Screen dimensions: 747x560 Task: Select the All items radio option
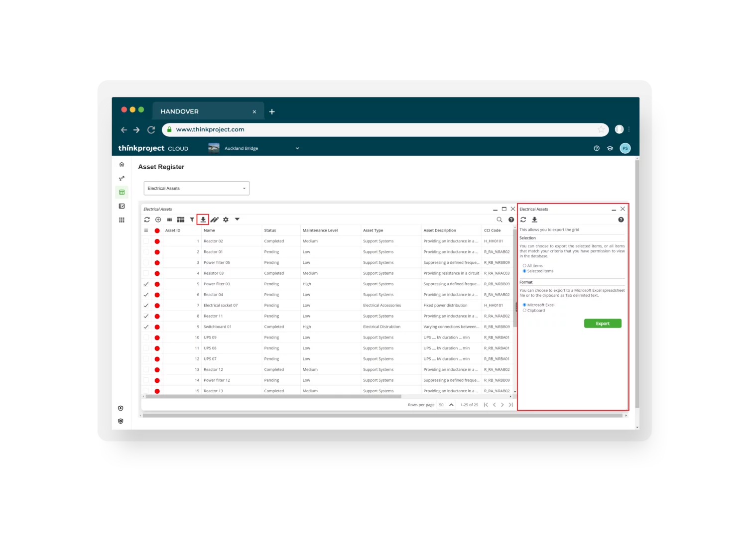pos(524,266)
